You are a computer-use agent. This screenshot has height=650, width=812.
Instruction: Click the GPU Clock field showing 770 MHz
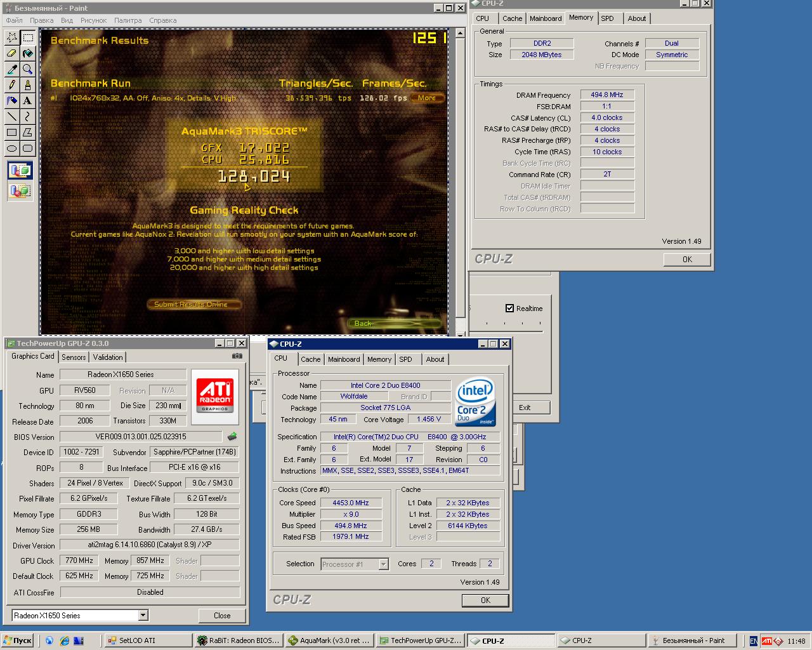pos(79,560)
